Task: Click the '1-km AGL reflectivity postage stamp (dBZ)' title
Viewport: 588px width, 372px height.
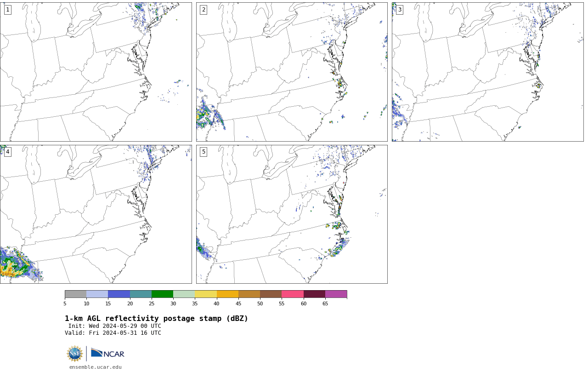Action: (156, 319)
